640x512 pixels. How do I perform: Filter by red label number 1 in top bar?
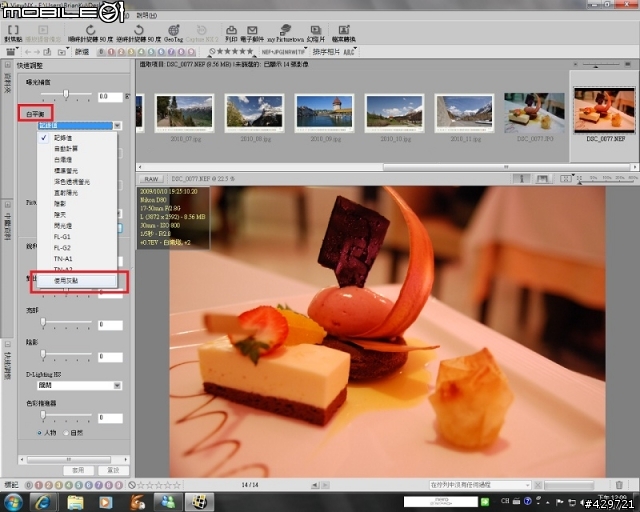111,52
